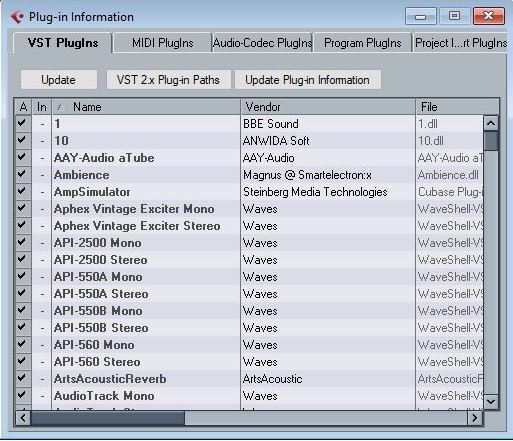Select API-560 Mono row
Image resolution: width=513 pixels, height=441 pixels.
249,345
